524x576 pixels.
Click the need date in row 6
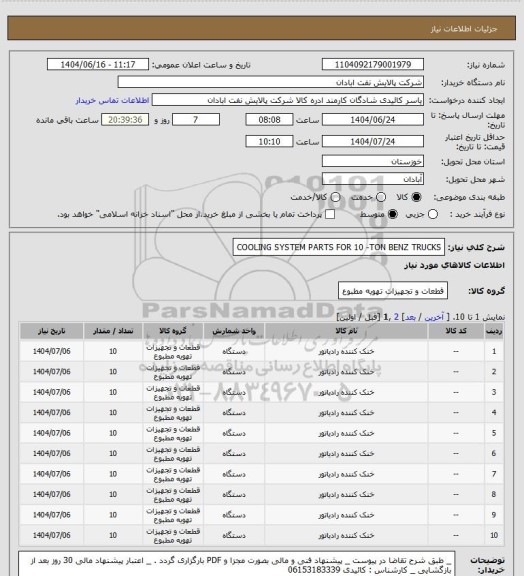[x=51, y=454]
